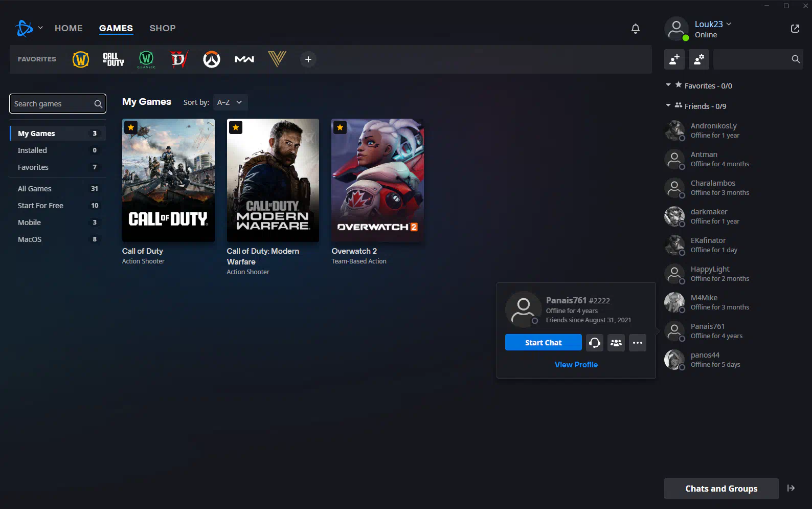Open the Sort by A–Z dropdown
Image resolution: width=812 pixels, height=509 pixels.
point(230,102)
